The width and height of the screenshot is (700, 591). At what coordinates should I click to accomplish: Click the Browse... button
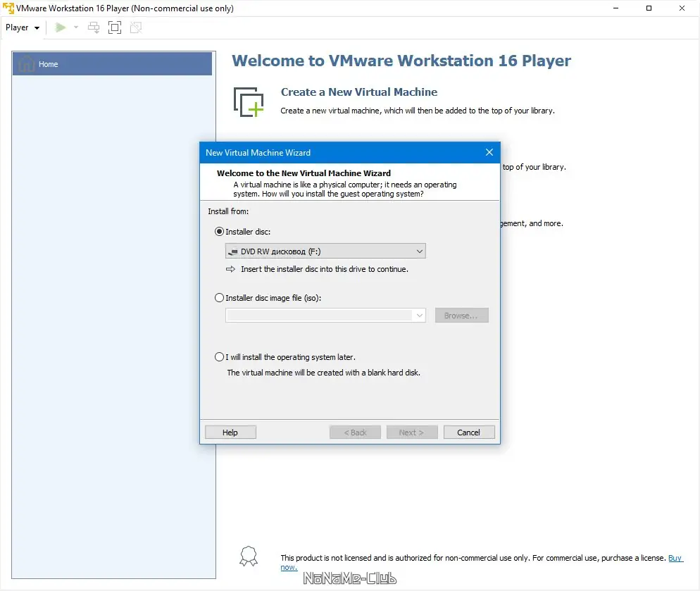click(x=461, y=316)
